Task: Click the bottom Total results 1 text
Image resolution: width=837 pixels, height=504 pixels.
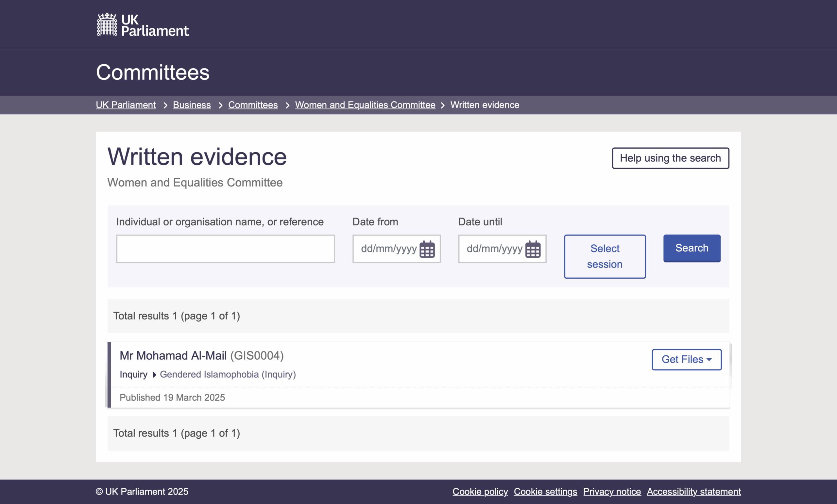Action: click(x=176, y=433)
